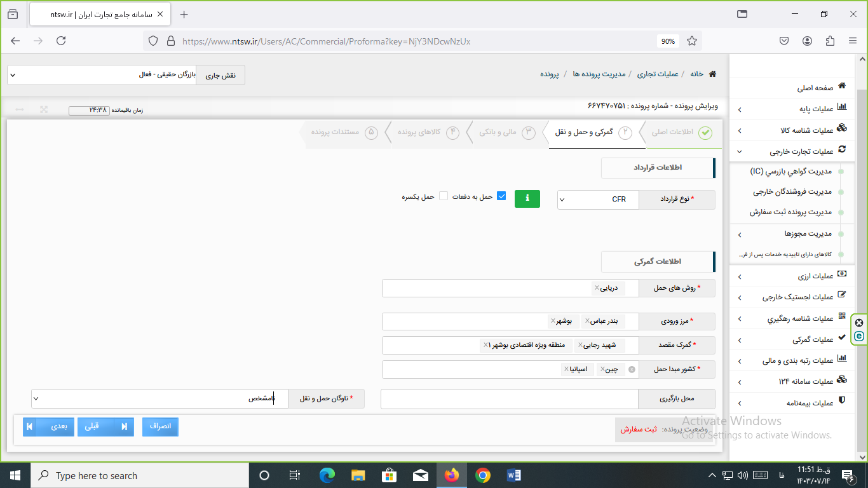Screen dimensions: 868x488
Task: Open Windows Start menu
Action: point(15,475)
